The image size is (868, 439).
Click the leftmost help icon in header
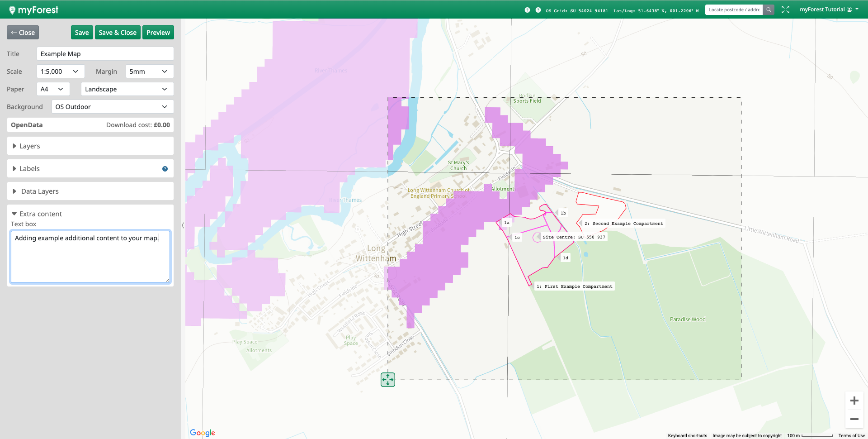(527, 10)
